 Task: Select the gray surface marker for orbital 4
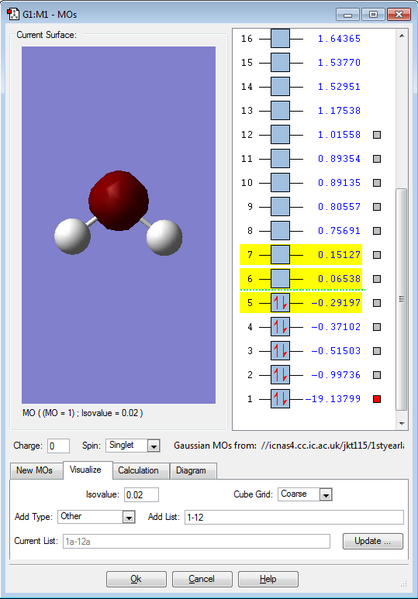[x=377, y=327]
